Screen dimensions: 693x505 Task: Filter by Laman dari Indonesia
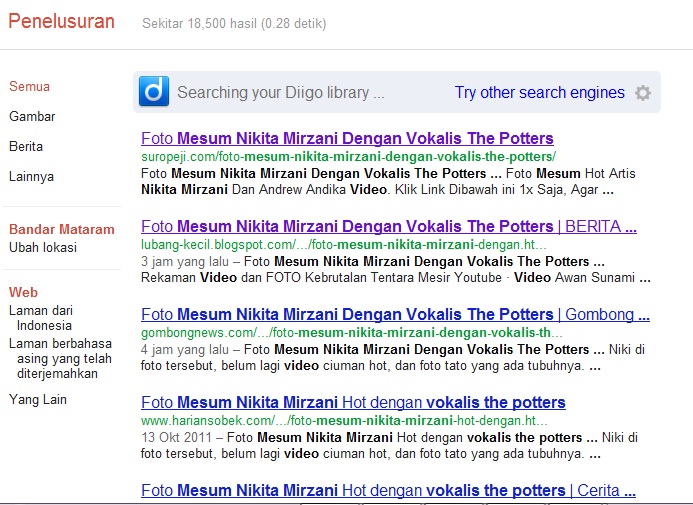(x=41, y=318)
